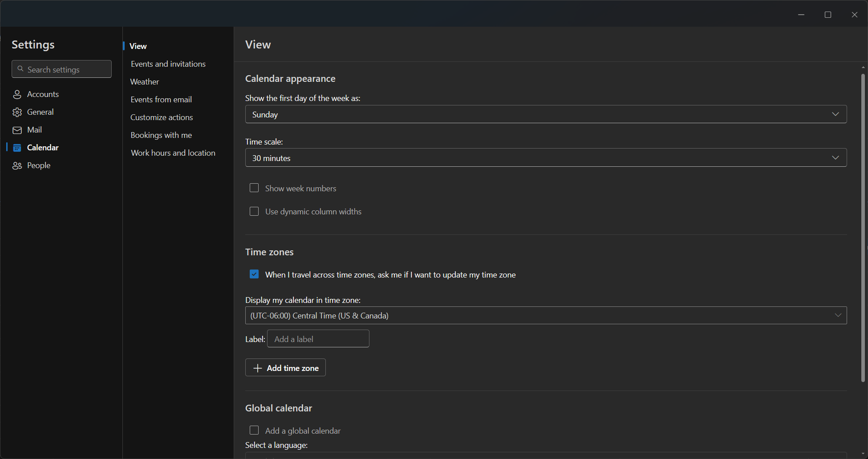Click the Add time zone button
Image resolution: width=868 pixels, height=459 pixels.
[x=285, y=368]
